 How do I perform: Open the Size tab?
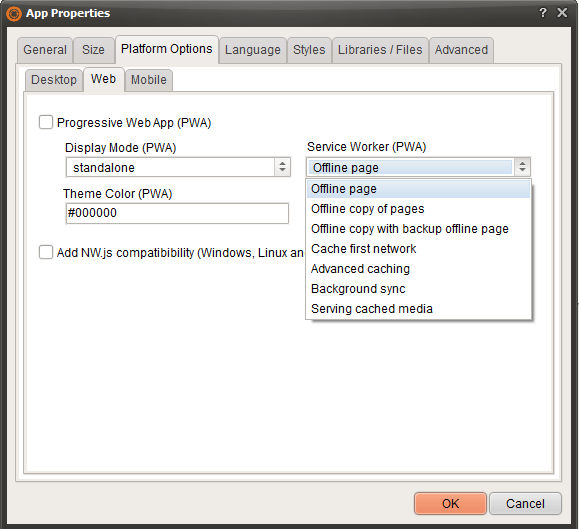click(x=93, y=50)
